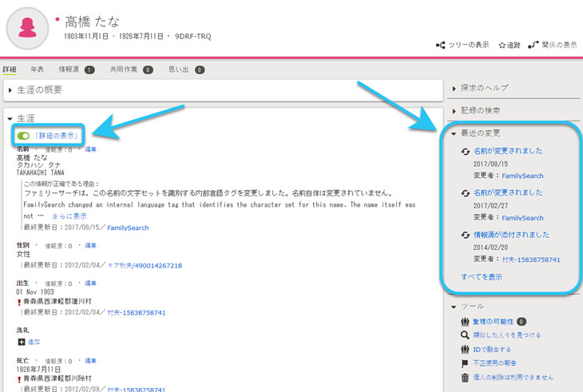Open the 情報源 tab
583x392 pixels.
[x=76, y=69]
